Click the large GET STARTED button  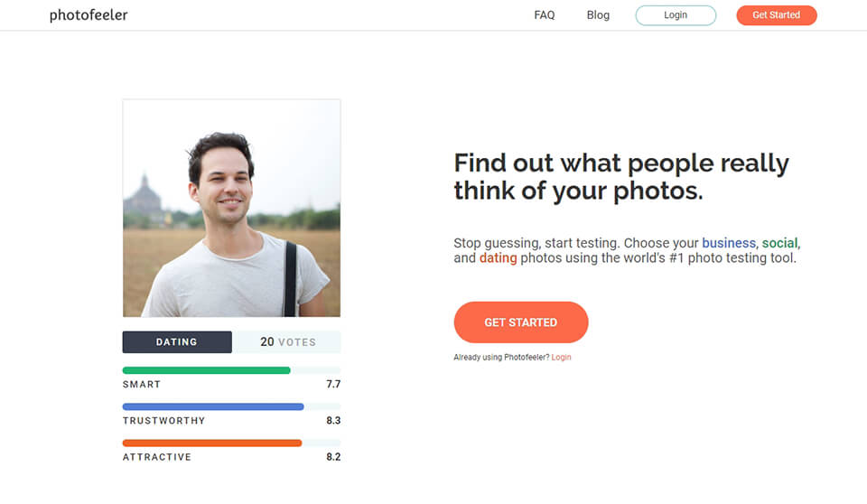pyautogui.click(x=520, y=322)
